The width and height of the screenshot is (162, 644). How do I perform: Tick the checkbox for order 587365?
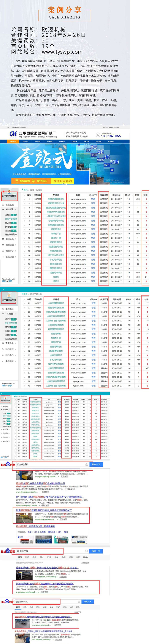pyautogui.click(x=24, y=304)
